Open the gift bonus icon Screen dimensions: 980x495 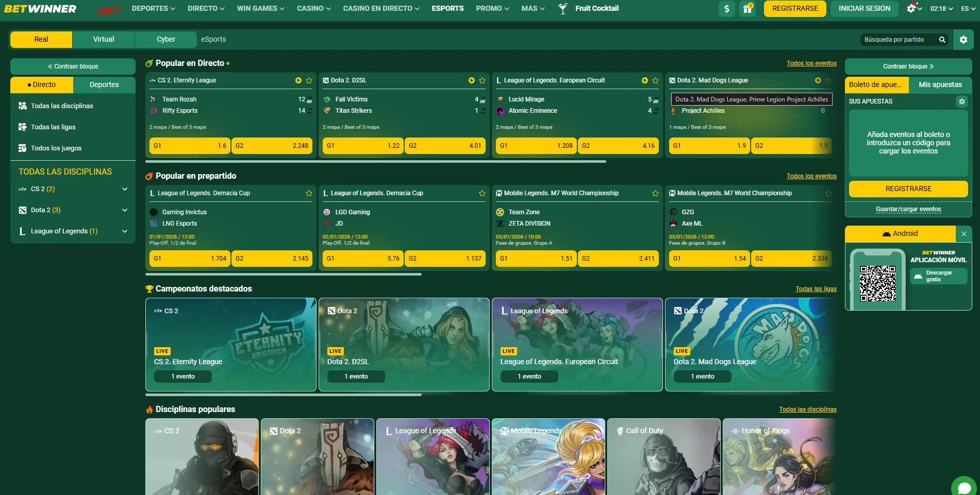point(747,9)
